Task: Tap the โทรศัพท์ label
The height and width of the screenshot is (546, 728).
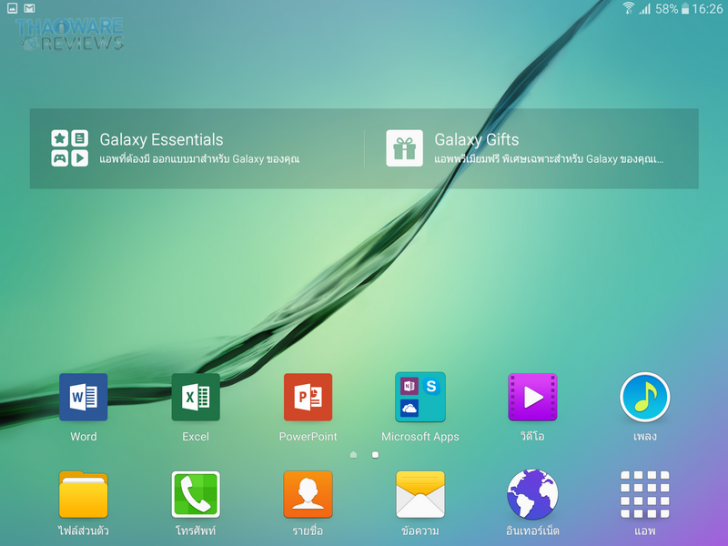Action: (x=195, y=530)
